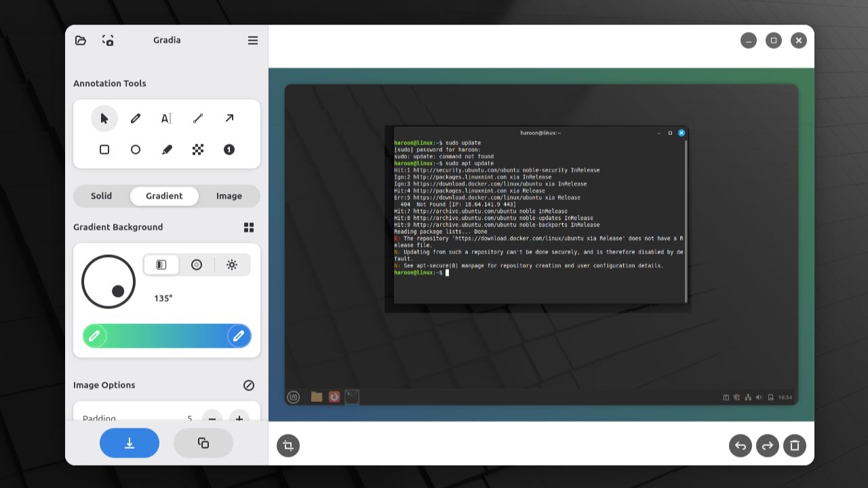The image size is (868, 488).
Task: Select the circle annotation tool
Action: pyautogui.click(x=136, y=149)
